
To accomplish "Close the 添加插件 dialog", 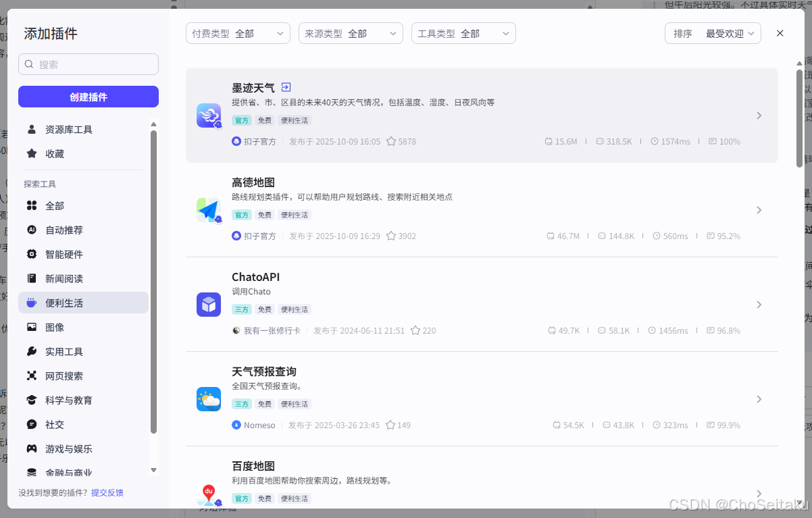I will pyautogui.click(x=780, y=33).
